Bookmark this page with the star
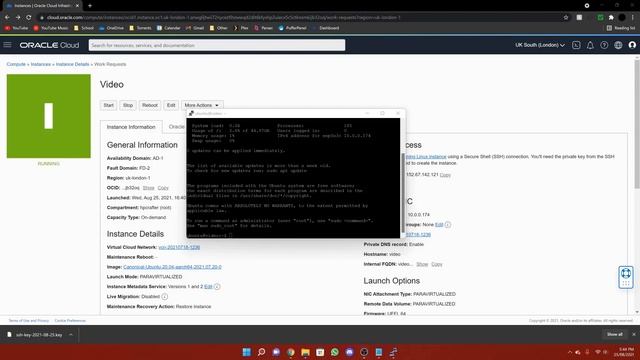The height and width of the screenshot is (360, 640). tap(566, 18)
